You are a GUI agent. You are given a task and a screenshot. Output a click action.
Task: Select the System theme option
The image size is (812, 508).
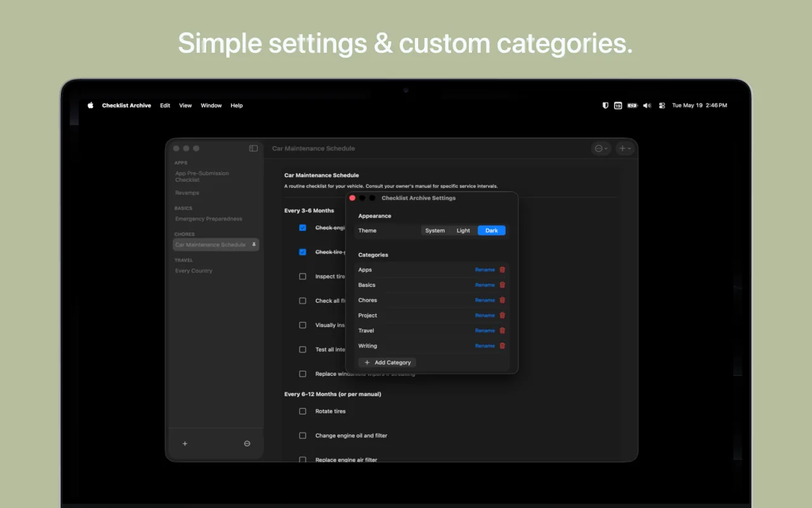[x=435, y=231]
